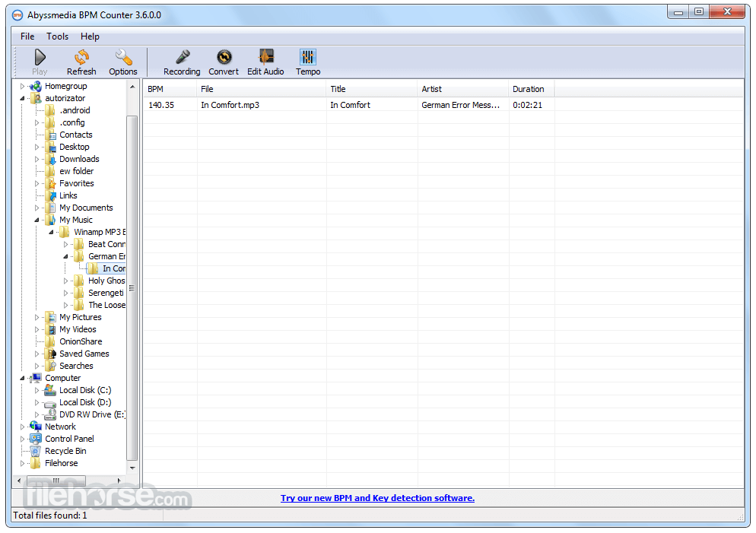Open the Edit Audio waveform icon
This screenshot has width=756, height=533.
pyautogui.click(x=265, y=57)
